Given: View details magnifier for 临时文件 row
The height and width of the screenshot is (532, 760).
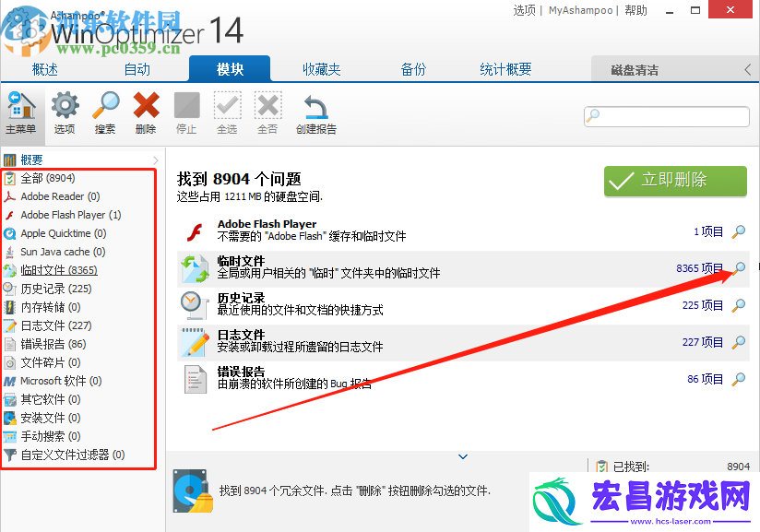Looking at the screenshot, I should tap(738, 268).
